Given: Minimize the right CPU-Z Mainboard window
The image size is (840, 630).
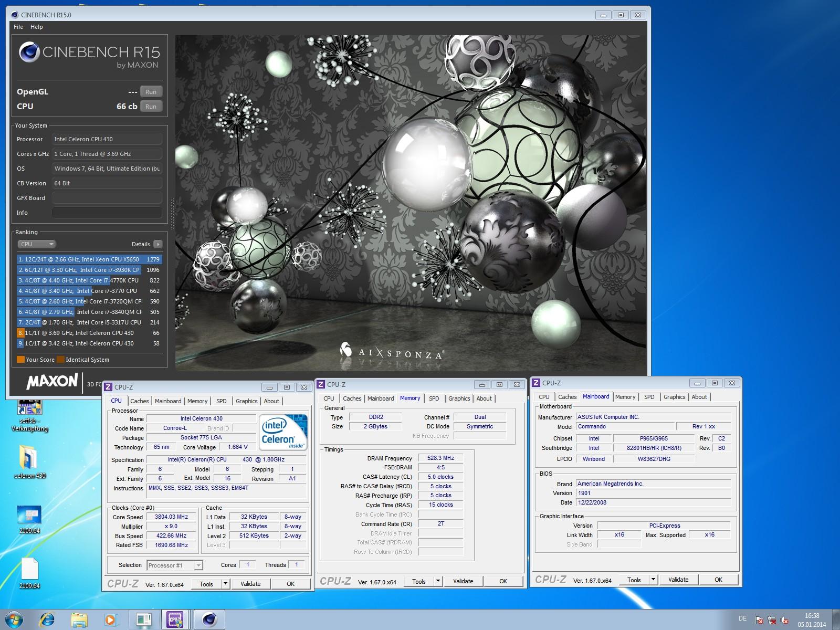Looking at the screenshot, I should 697,383.
